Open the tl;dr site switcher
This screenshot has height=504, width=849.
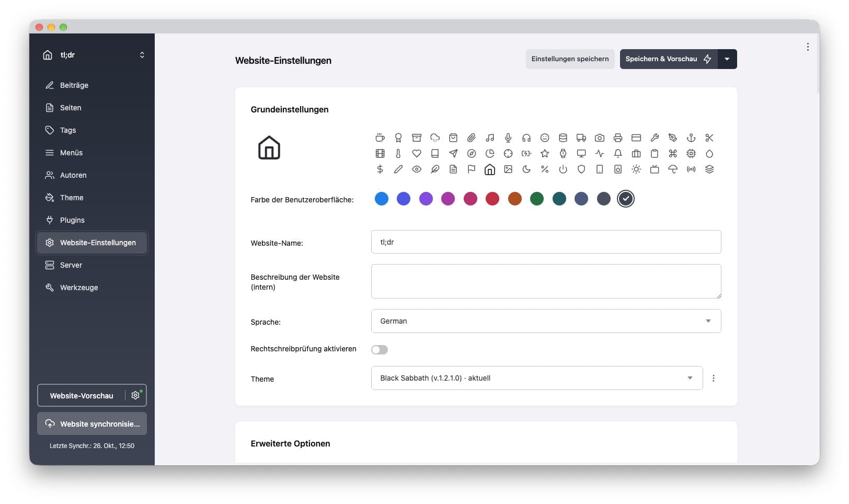click(93, 55)
